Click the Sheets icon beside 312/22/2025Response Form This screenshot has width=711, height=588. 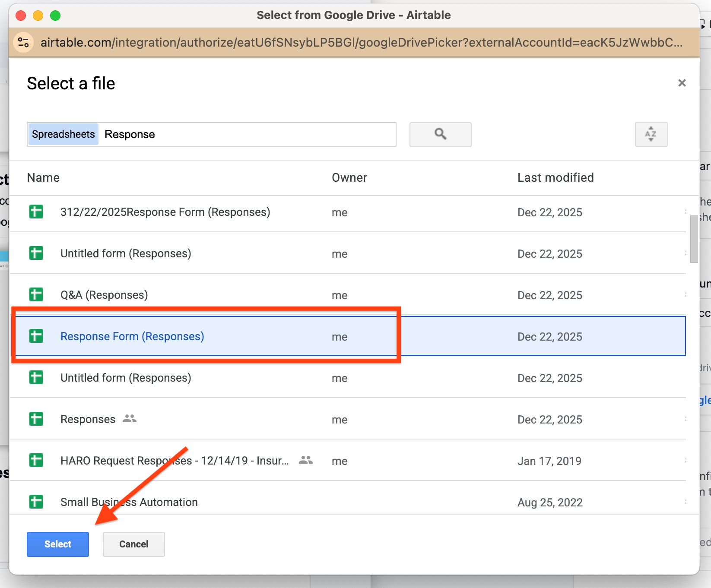[x=36, y=212]
